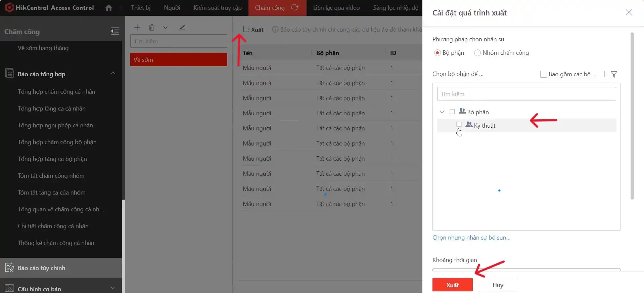Screen dimensions: 644x293
Task: Select the Bộ phận radio button
Action: (437, 53)
